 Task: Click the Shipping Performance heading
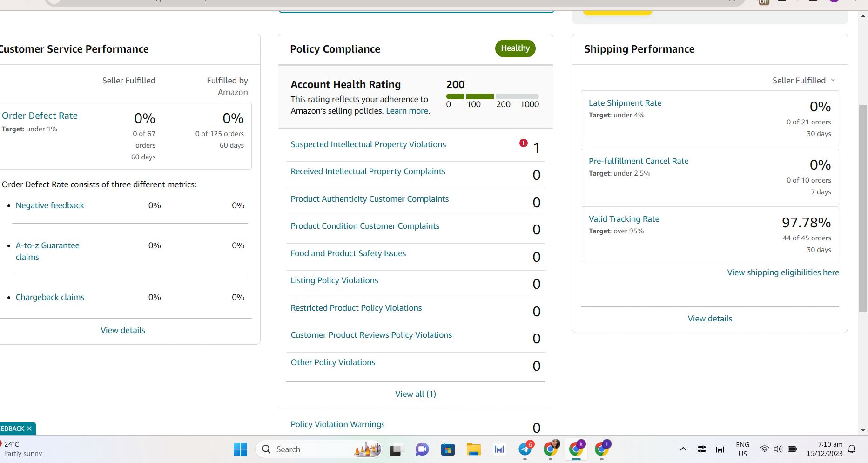[639, 49]
